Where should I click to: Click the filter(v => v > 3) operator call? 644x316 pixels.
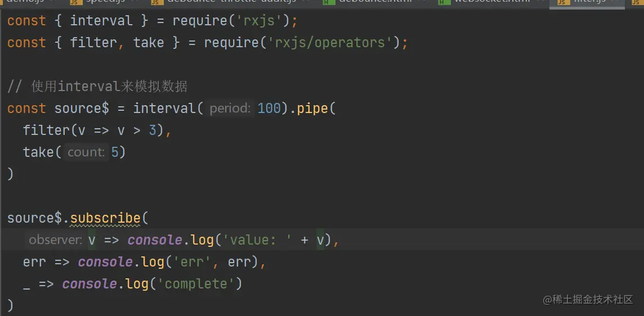click(93, 130)
